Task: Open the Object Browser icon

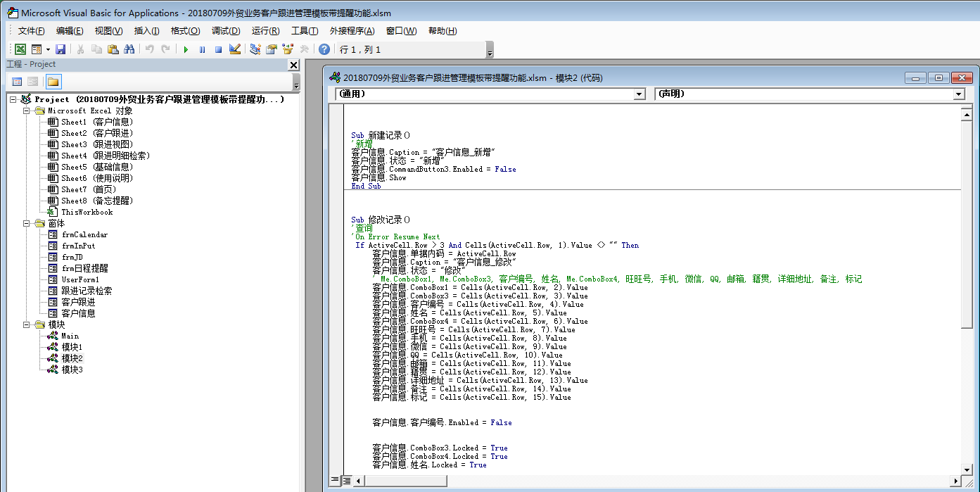Action: [288, 49]
